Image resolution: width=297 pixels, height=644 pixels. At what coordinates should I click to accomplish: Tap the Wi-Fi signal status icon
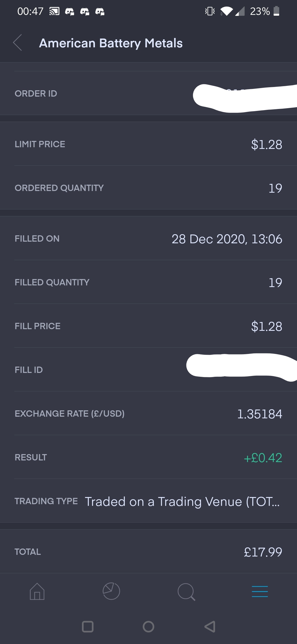(226, 11)
